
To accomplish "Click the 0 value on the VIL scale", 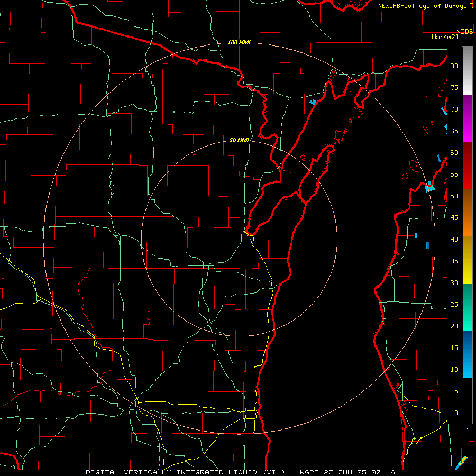I will pyautogui.click(x=456, y=413).
